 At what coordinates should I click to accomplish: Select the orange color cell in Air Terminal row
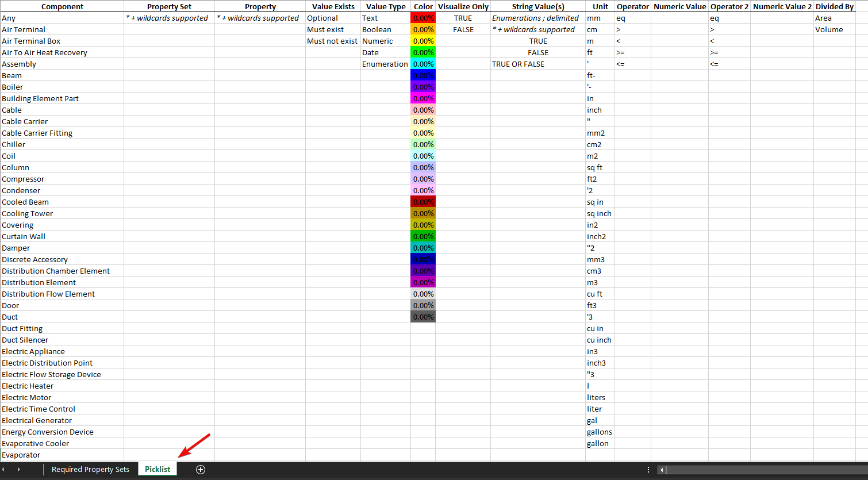[423, 29]
